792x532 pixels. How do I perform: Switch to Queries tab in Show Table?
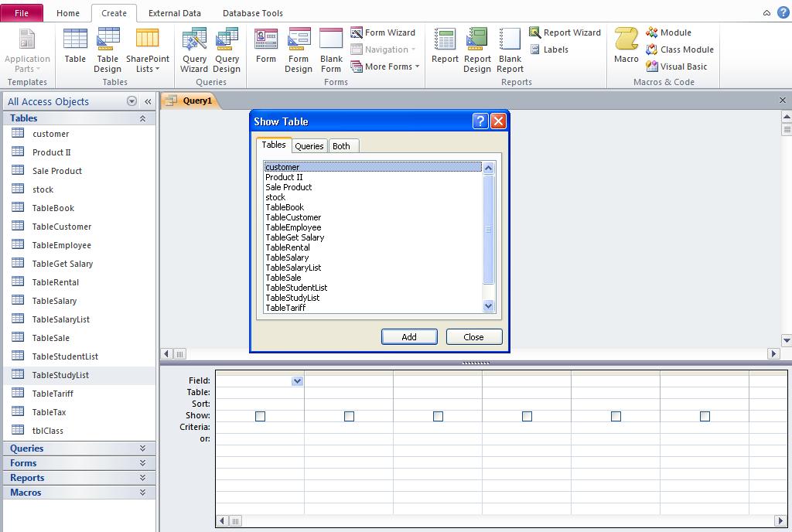[309, 146]
